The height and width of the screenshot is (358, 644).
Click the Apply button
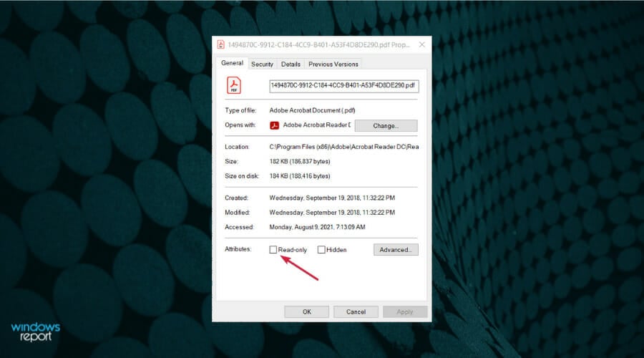404,311
